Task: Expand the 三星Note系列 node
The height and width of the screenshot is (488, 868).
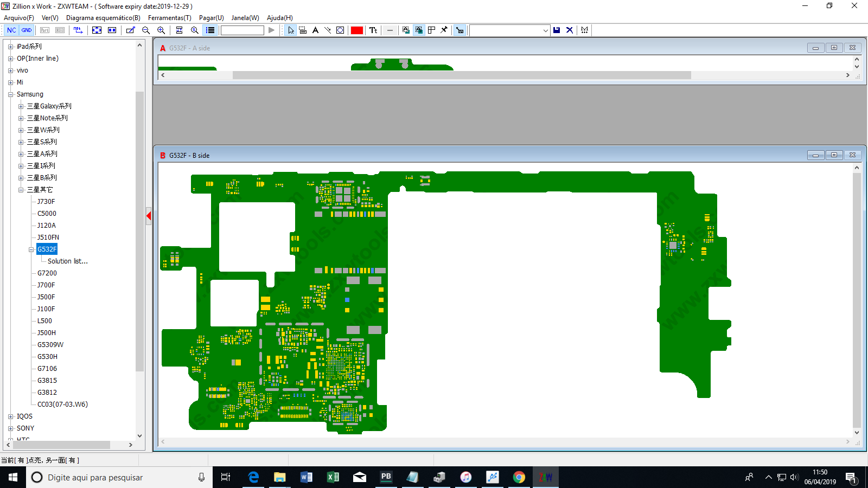Action: 21,118
